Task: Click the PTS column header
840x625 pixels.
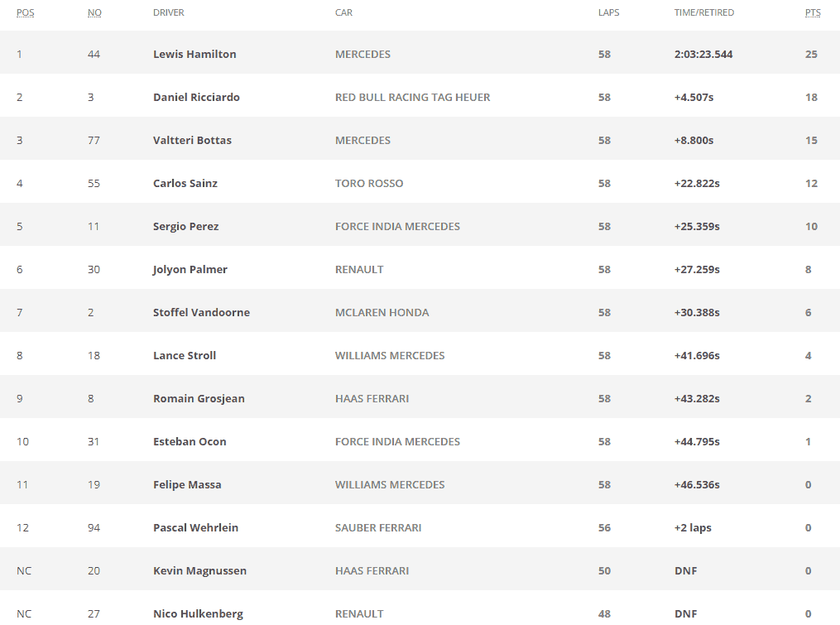Action: (813, 12)
